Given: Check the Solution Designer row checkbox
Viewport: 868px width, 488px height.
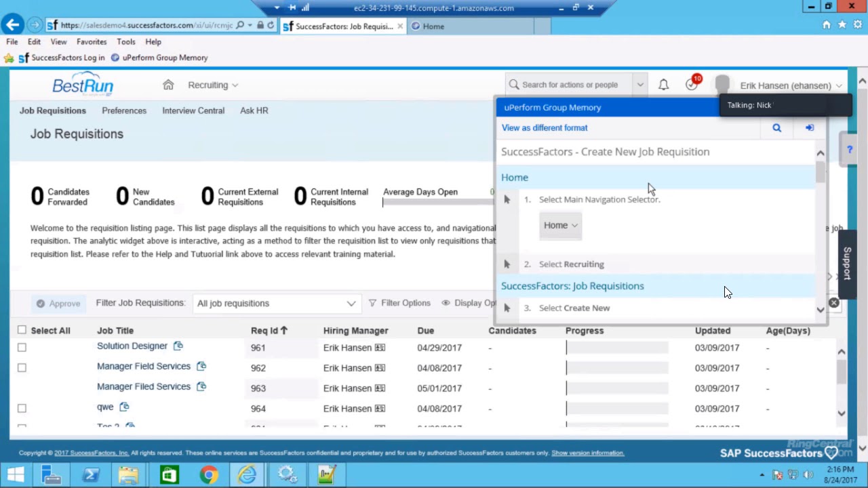Looking at the screenshot, I should (x=22, y=347).
